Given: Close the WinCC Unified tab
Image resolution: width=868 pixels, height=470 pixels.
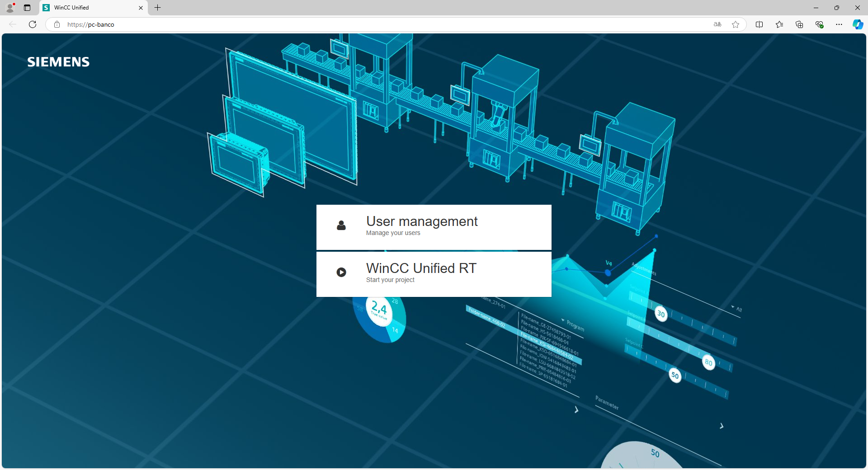Looking at the screenshot, I should coord(141,8).
